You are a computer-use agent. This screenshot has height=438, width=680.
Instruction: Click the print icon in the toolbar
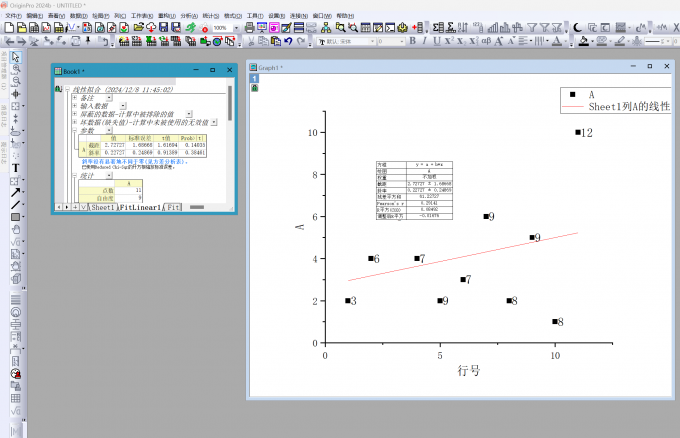(x=249, y=28)
